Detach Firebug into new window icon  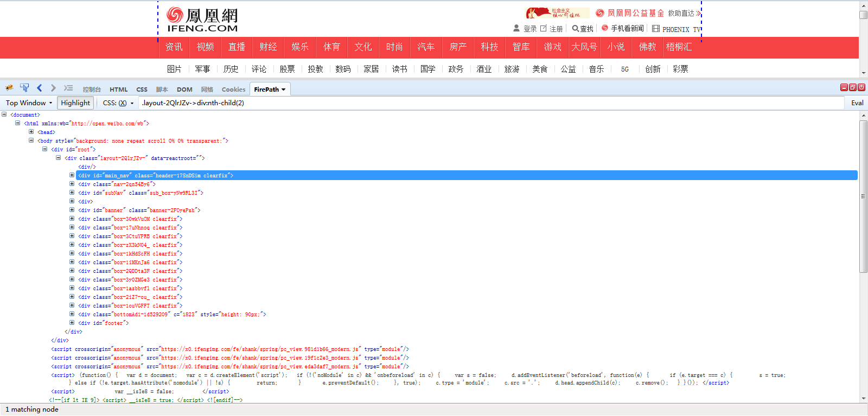[853, 87]
